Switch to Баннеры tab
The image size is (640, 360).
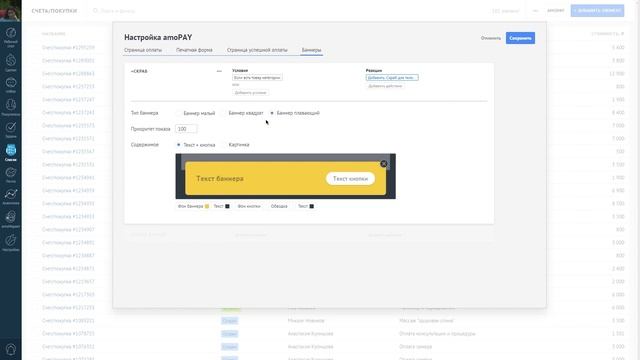click(311, 50)
